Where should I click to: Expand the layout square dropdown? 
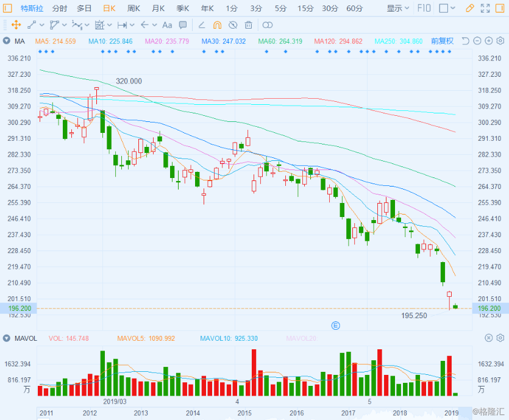tap(447, 8)
